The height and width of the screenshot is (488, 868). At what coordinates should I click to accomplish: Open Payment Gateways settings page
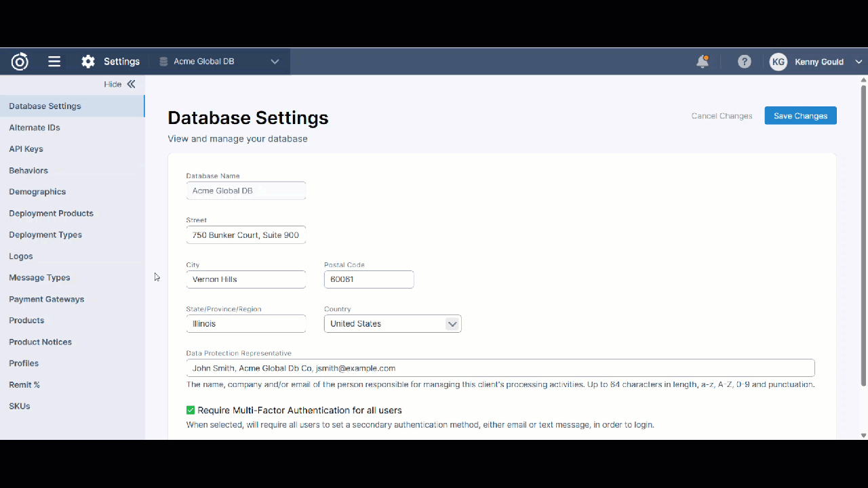47,299
